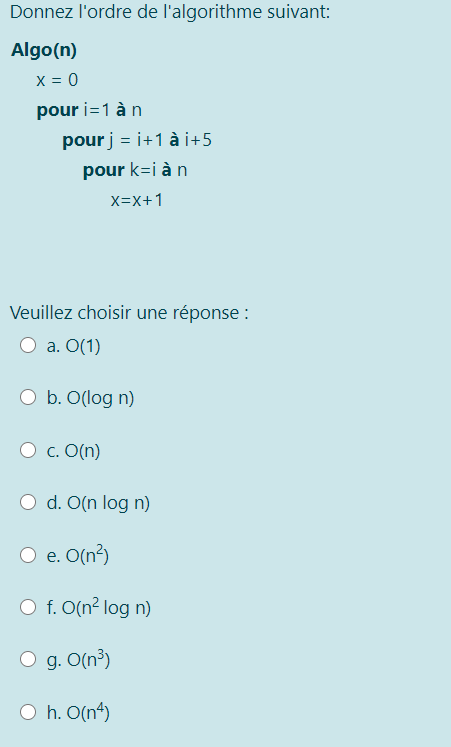Check the radio button beside g. O(n³)

pyautogui.click(x=28, y=659)
